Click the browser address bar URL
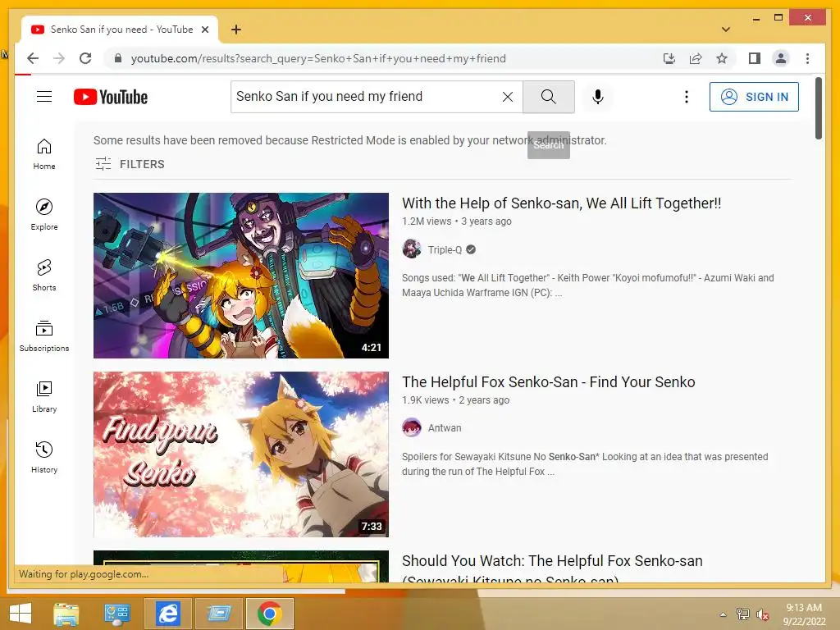The height and width of the screenshot is (630, 840). point(318,58)
